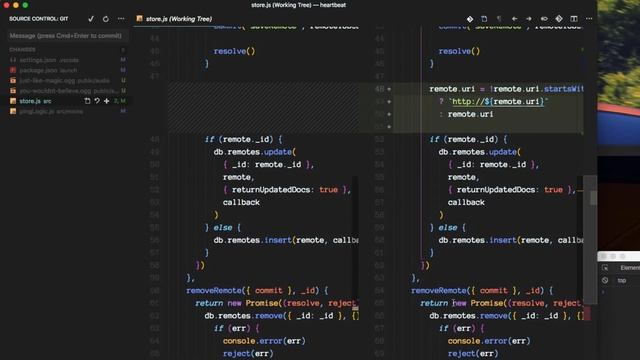Click the split editor icon
This screenshot has width=640, height=360.
click(x=574, y=19)
